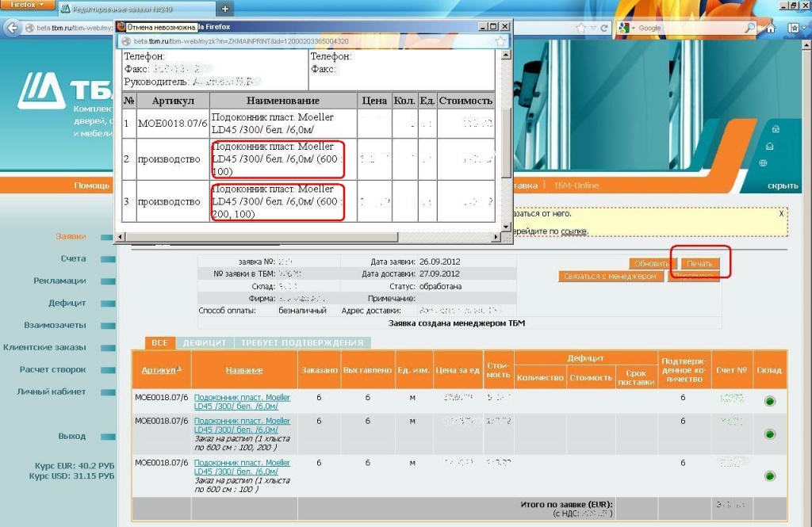Open Расчет створок in the sidebar
The height and width of the screenshot is (527, 812).
53,369
